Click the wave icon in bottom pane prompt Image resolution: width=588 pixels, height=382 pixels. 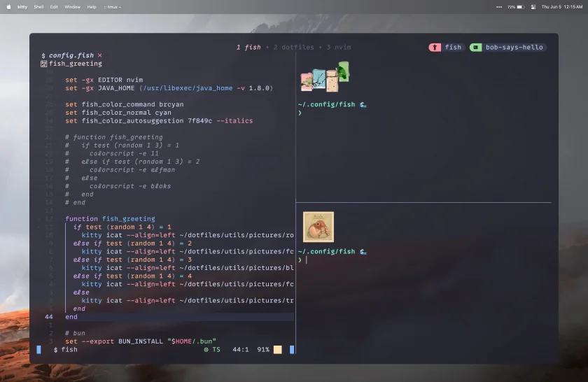coord(363,252)
